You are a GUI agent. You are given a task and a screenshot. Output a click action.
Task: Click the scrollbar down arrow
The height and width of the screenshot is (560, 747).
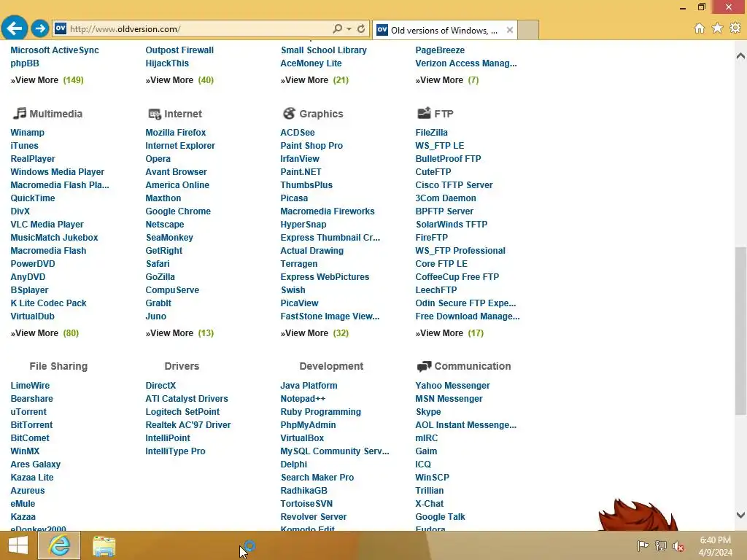740,515
